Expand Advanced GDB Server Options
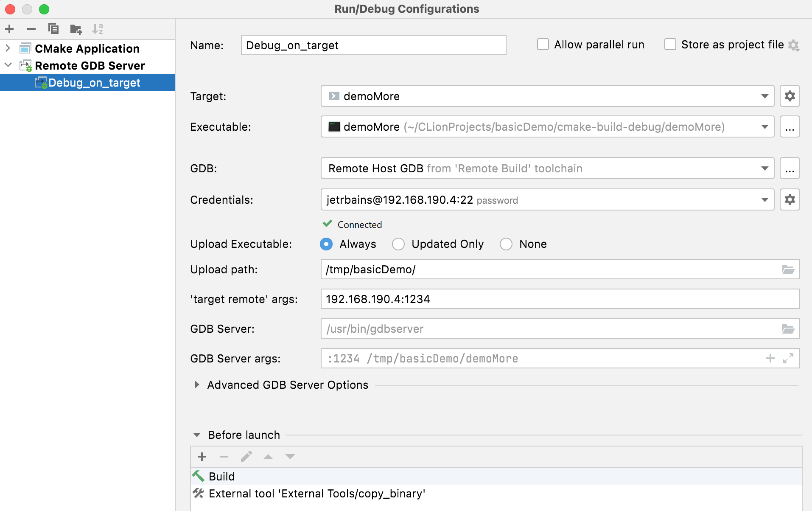812x511 pixels. click(197, 385)
